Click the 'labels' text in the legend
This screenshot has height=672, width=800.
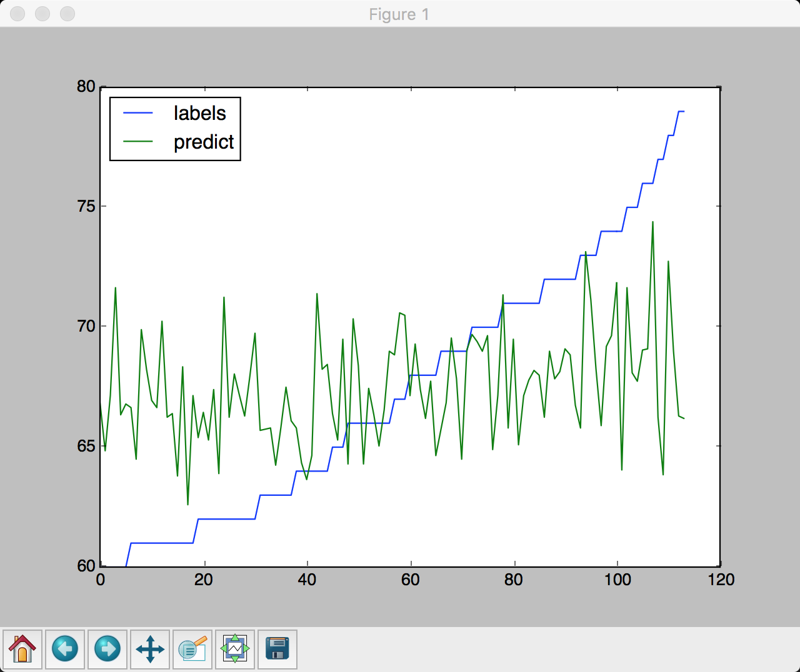tap(199, 113)
